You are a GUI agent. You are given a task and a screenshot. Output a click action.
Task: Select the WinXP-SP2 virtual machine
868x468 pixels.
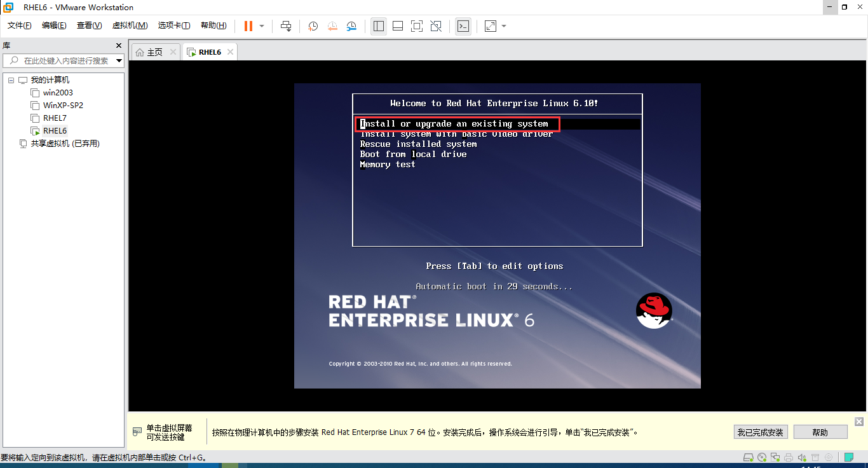click(63, 106)
